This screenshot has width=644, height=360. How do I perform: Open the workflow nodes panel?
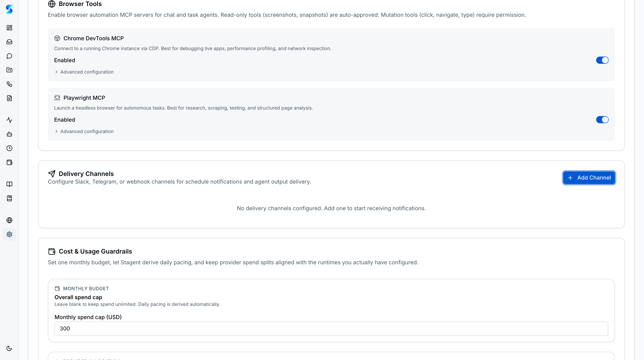point(9,84)
